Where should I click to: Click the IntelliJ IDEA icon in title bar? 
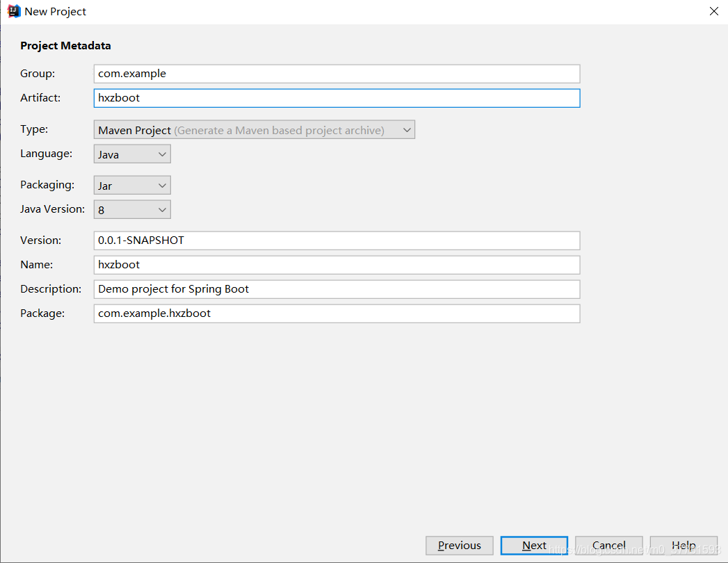pos(14,11)
